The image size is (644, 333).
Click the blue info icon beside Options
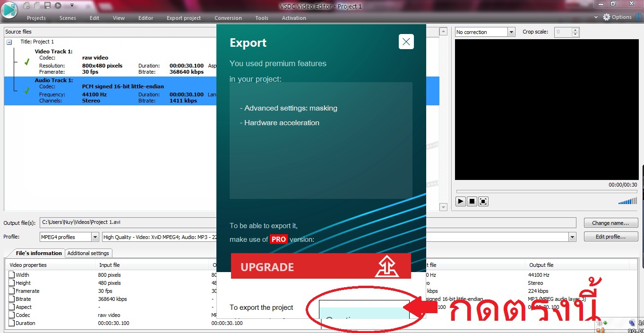coord(639,17)
